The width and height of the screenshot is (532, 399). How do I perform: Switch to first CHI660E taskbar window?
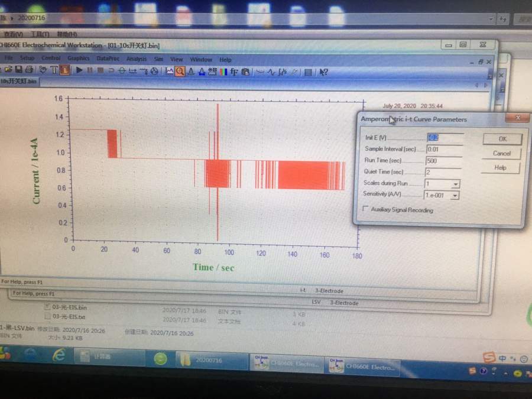287,364
